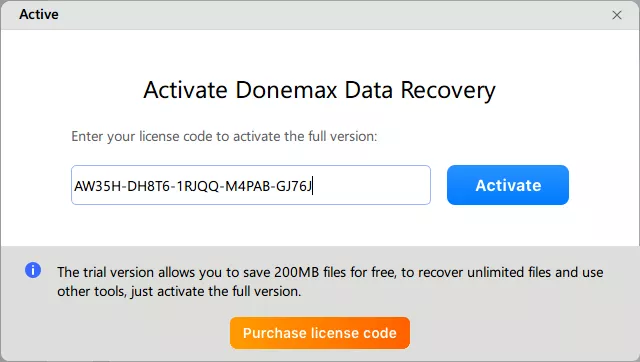640x362 pixels.
Task: Click the blue info icon
Action: click(x=33, y=270)
